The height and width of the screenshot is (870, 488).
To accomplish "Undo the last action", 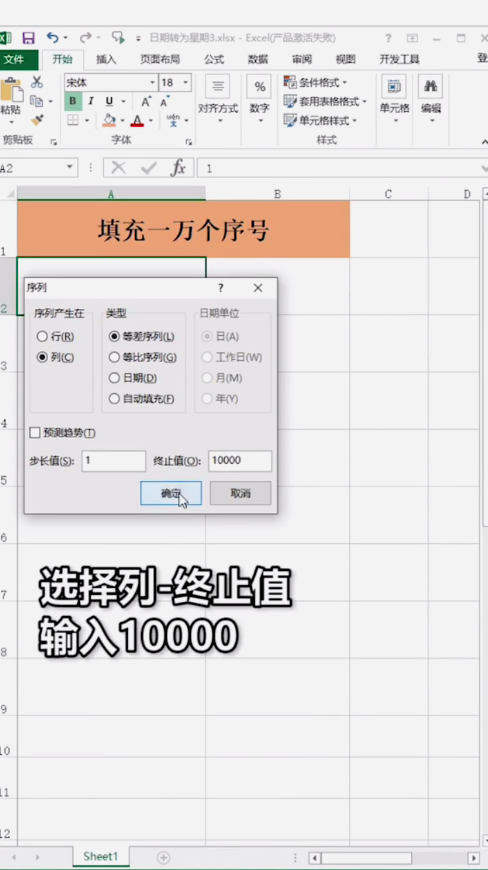I will [x=53, y=38].
